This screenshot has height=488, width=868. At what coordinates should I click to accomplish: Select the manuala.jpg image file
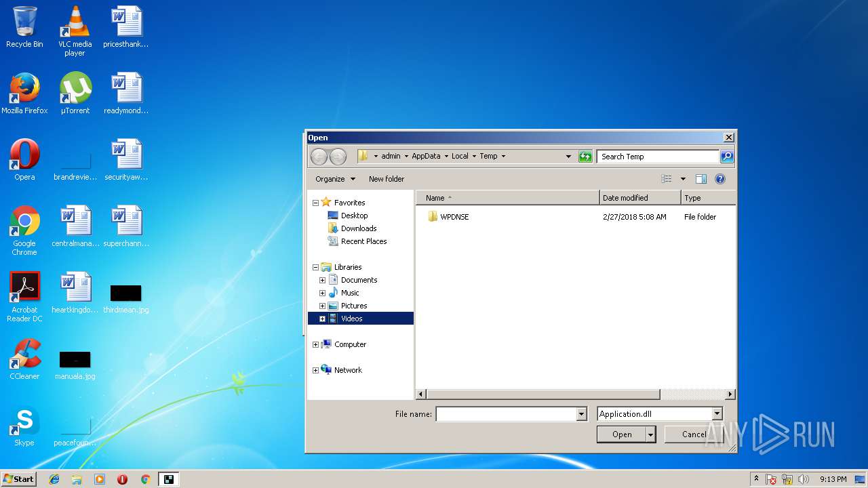tap(75, 365)
